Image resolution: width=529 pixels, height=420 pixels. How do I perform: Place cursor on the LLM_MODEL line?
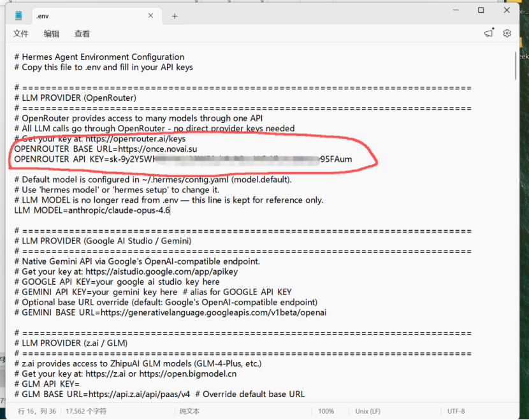click(92, 210)
